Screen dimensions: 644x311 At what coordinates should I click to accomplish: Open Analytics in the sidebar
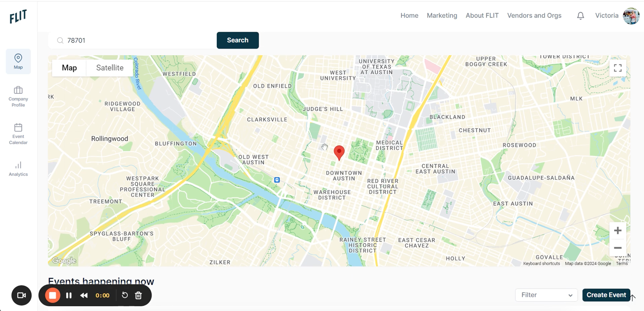click(x=18, y=169)
